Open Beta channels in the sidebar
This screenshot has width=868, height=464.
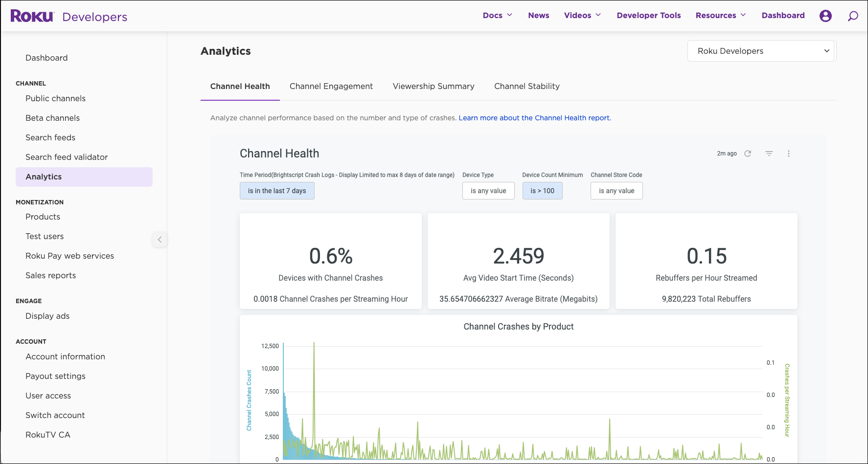pyautogui.click(x=52, y=118)
